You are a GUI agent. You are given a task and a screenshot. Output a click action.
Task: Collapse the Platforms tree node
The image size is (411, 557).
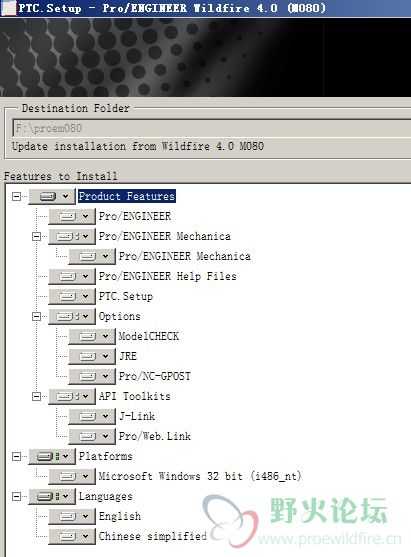(16, 456)
